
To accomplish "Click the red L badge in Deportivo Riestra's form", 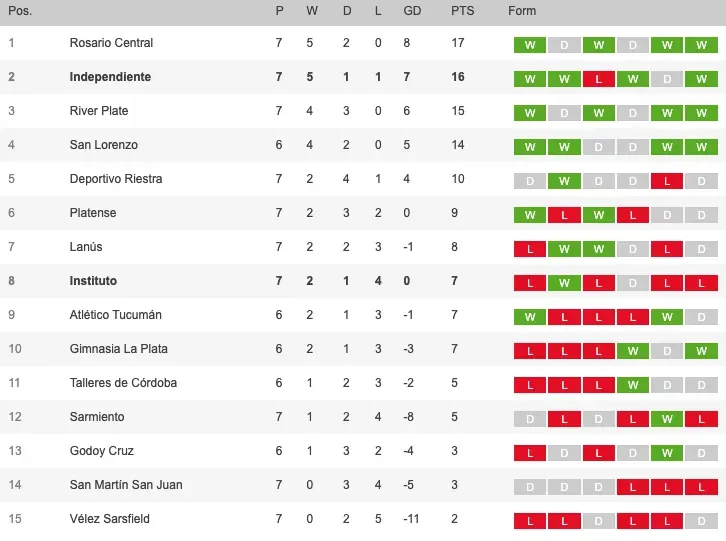I will click(x=666, y=181).
